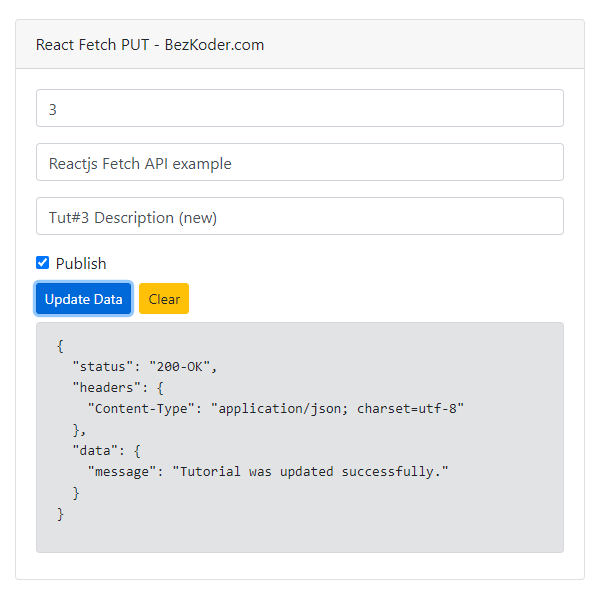Click the 'application/json; charset=utf-8' value
The width and height of the screenshot is (600, 600).
point(338,408)
